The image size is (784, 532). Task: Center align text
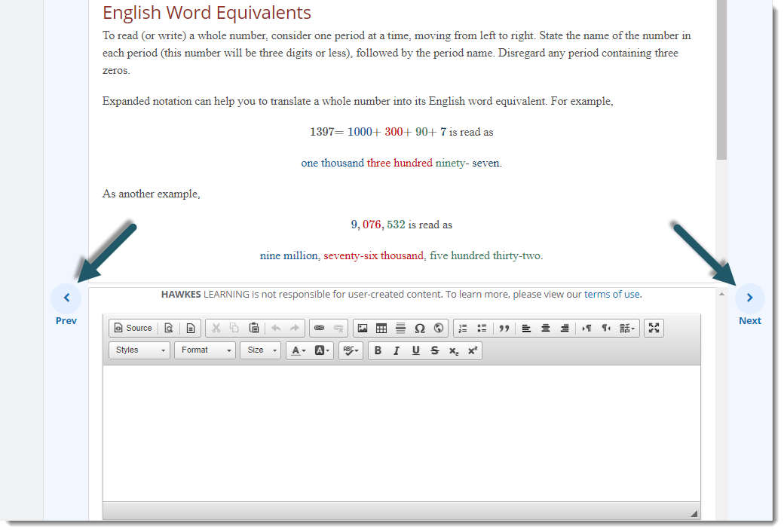(546, 329)
